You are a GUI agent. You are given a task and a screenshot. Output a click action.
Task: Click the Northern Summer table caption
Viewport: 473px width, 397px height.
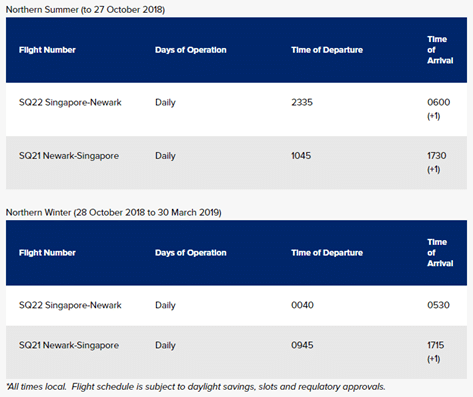click(85, 10)
